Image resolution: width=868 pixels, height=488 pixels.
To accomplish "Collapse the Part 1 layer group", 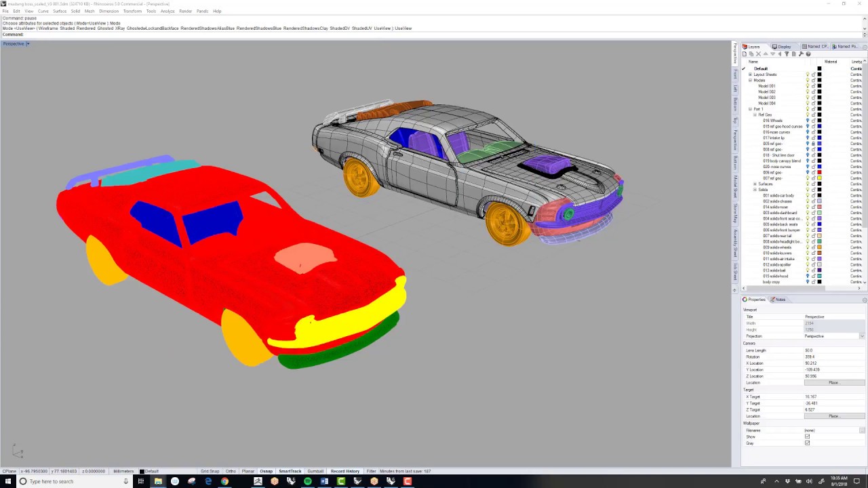I will 750,109.
